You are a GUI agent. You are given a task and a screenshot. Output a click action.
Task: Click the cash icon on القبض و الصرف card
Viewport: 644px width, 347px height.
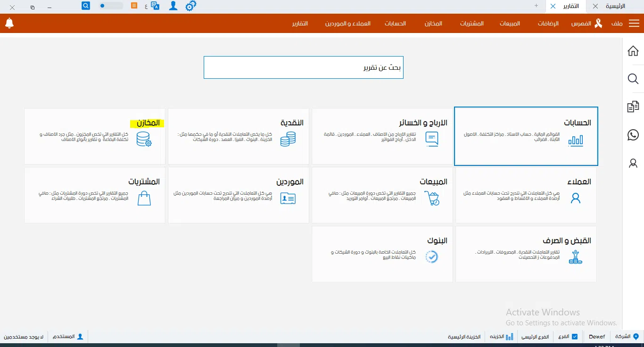pos(575,257)
